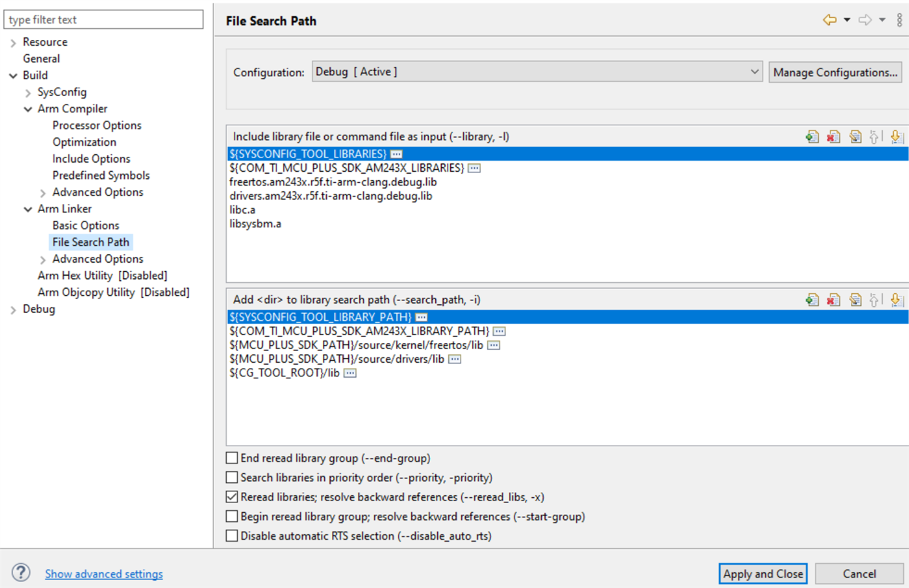Collapse the Arm Compiler tree node
Image resolution: width=909 pixels, height=588 pixels.
point(28,109)
